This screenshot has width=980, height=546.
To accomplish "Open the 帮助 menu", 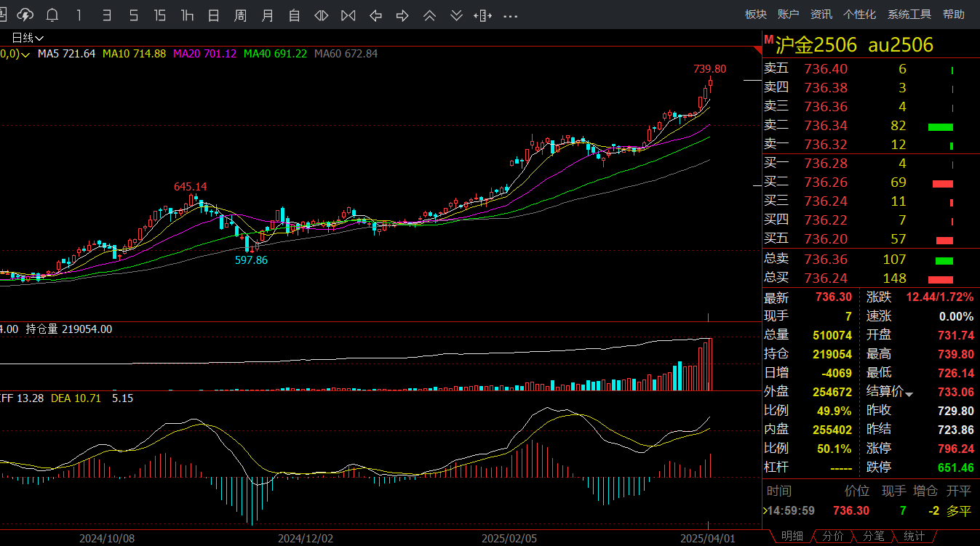I will pos(954,14).
